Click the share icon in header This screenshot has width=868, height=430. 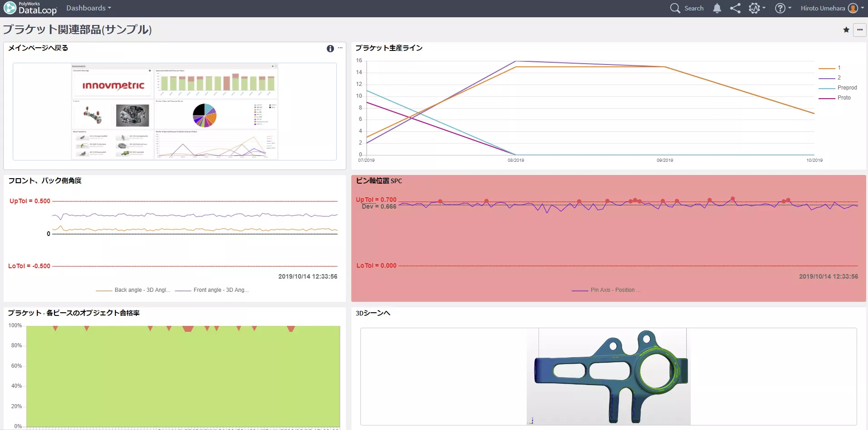pyautogui.click(x=735, y=8)
